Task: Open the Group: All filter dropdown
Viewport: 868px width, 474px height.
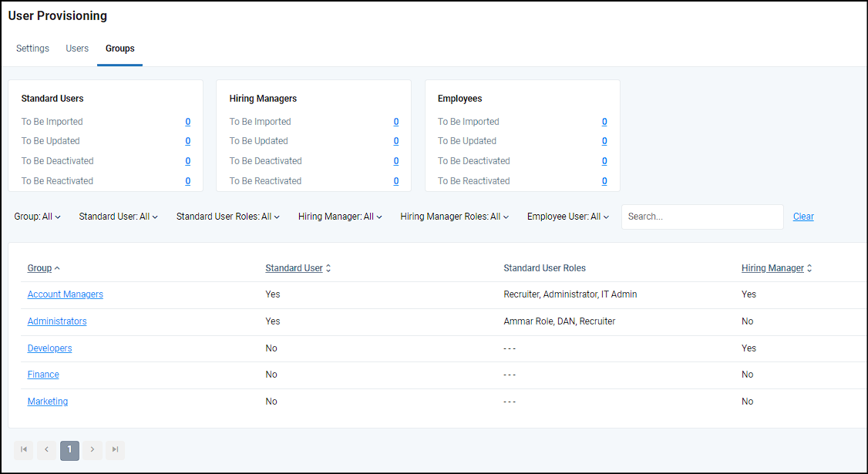Action: (37, 217)
